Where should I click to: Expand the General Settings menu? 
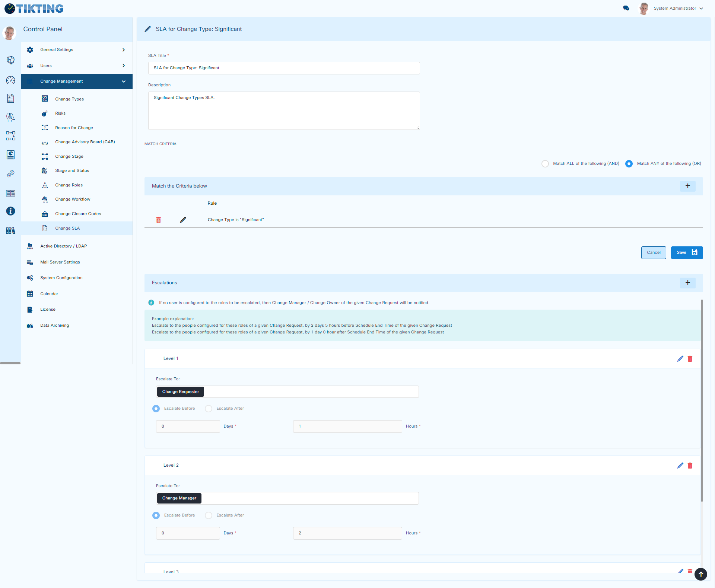76,49
